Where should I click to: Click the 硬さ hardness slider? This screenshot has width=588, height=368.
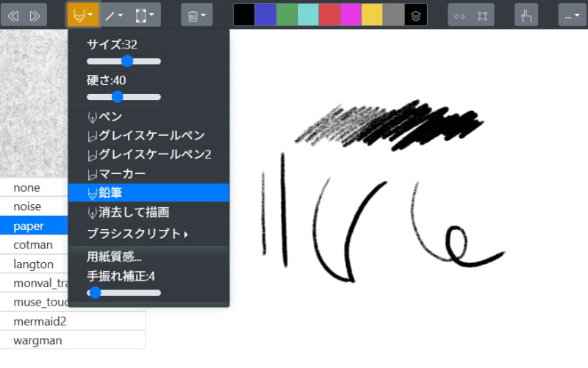coord(123,97)
